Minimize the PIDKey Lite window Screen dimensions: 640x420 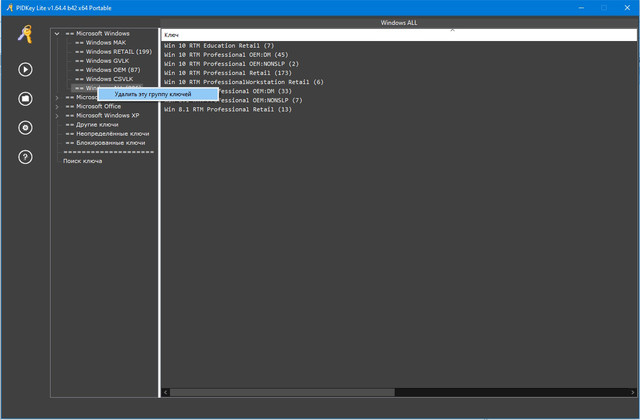pos(581,8)
